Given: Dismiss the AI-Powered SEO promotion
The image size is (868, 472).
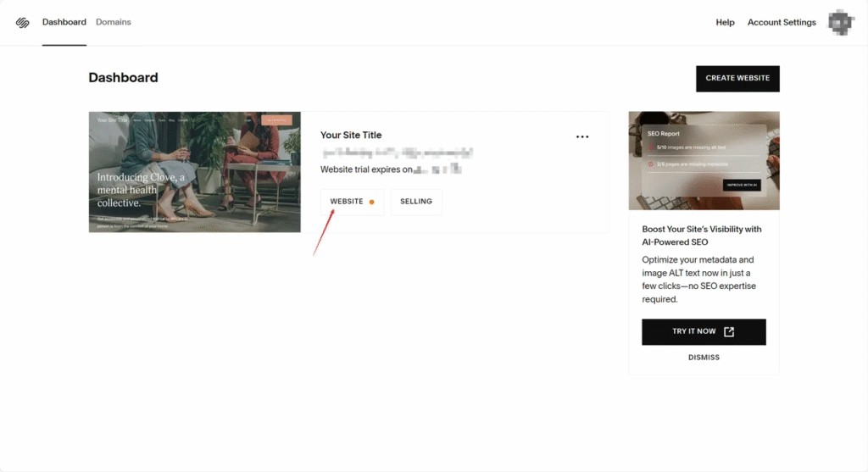Looking at the screenshot, I should pos(704,358).
